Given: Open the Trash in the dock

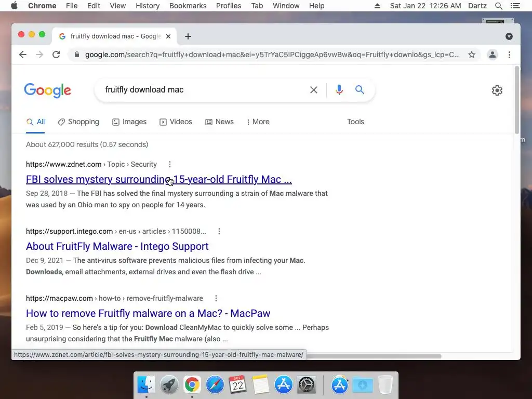Looking at the screenshot, I should (x=385, y=384).
